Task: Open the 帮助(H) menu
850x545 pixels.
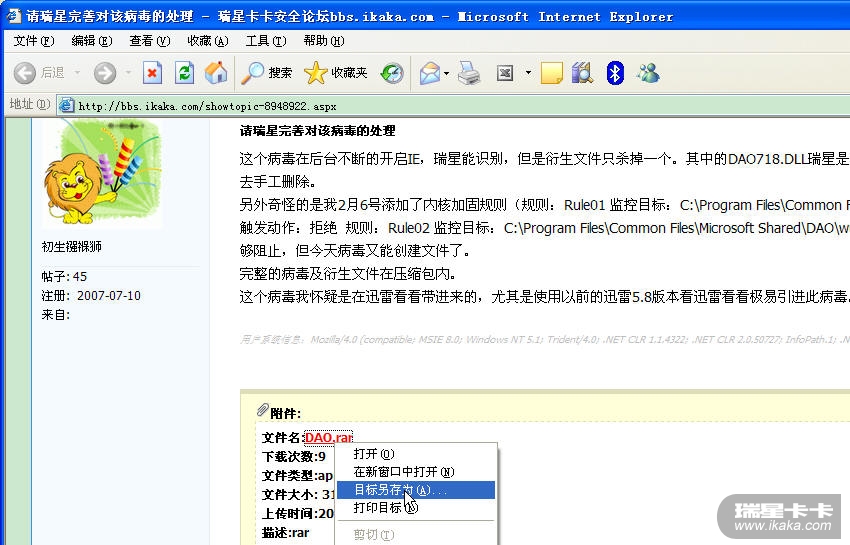Action: (x=324, y=41)
